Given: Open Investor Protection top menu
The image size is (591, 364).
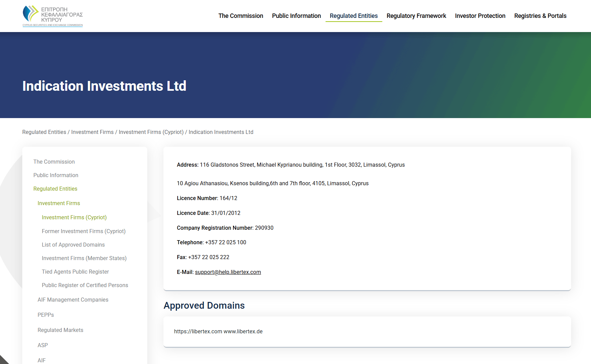Looking at the screenshot, I should [480, 16].
